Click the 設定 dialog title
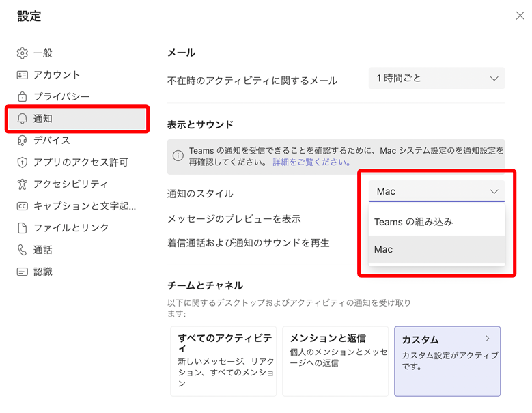 [x=29, y=16]
